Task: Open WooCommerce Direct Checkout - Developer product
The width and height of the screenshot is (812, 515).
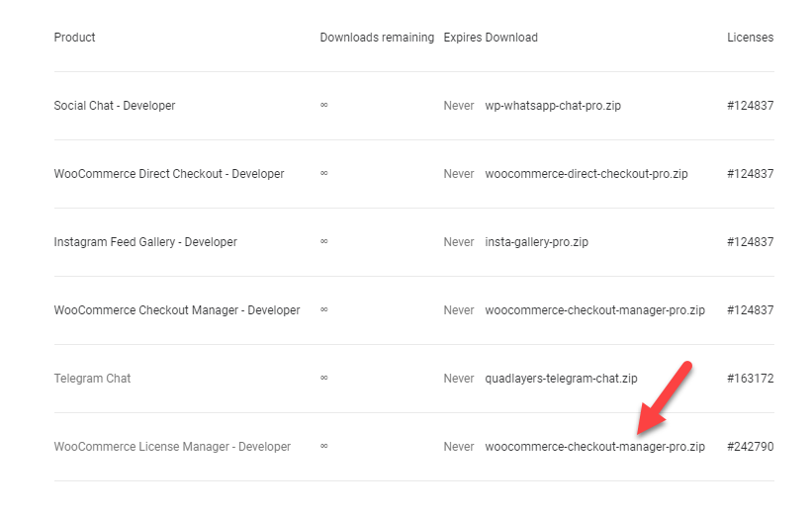Action: (x=169, y=174)
